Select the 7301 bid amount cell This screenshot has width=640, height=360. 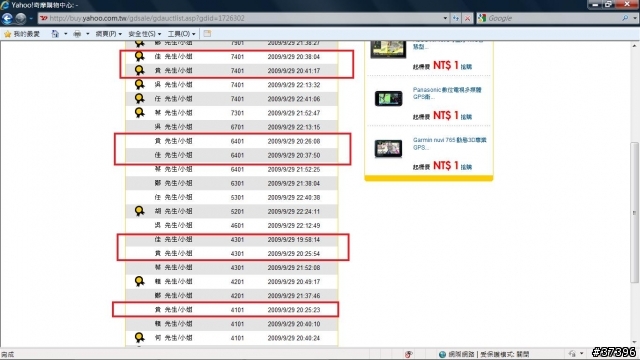pyautogui.click(x=237, y=113)
